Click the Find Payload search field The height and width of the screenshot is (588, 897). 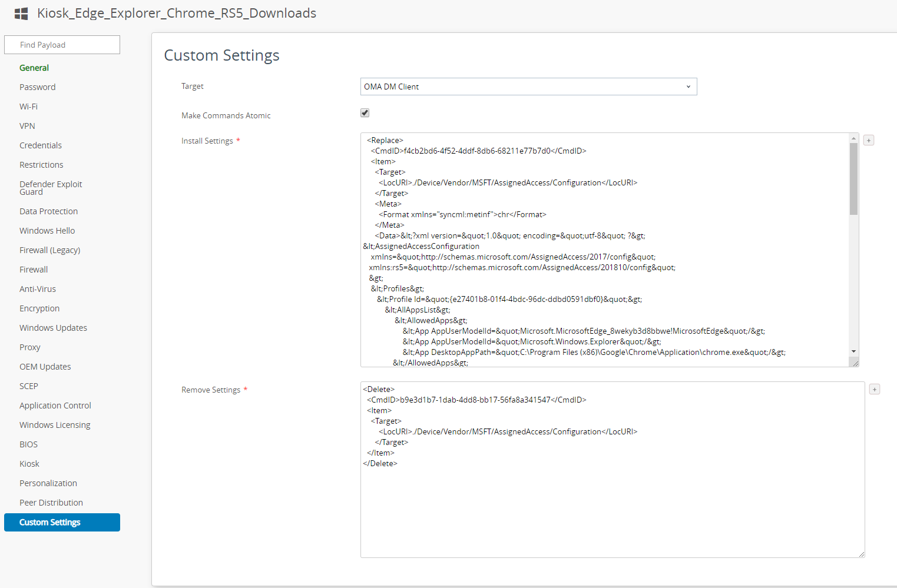pos(62,45)
